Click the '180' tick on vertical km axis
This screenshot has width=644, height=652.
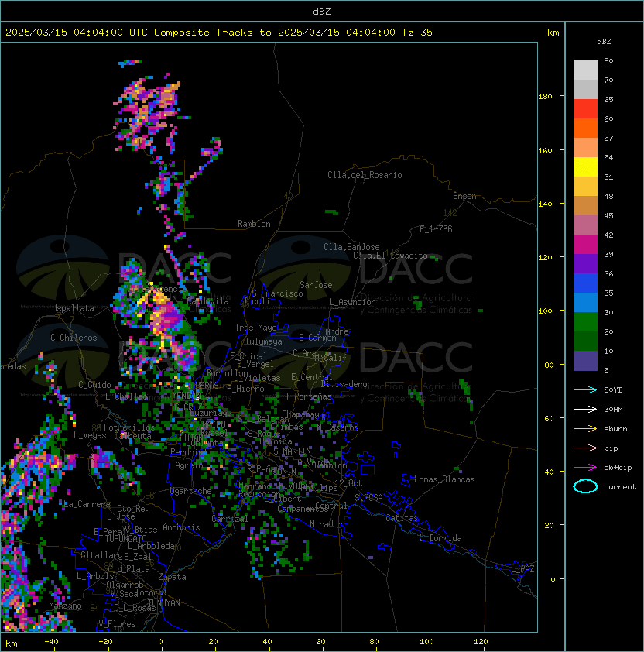click(545, 97)
